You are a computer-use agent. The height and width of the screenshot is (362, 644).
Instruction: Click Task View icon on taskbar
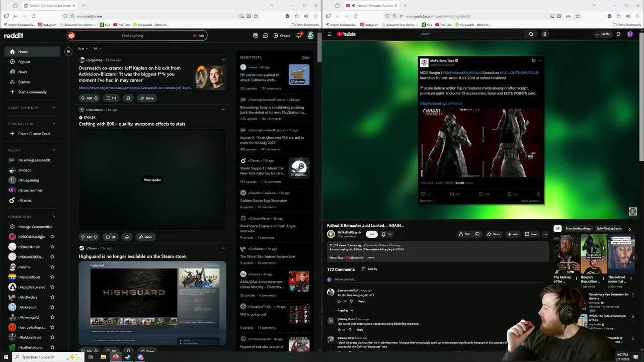click(91, 357)
